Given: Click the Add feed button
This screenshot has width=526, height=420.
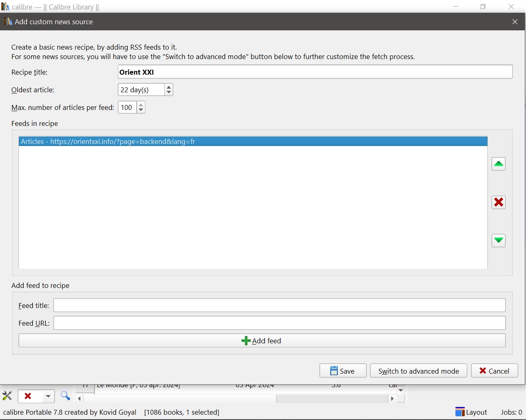Looking at the screenshot, I should (x=262, y=341).
